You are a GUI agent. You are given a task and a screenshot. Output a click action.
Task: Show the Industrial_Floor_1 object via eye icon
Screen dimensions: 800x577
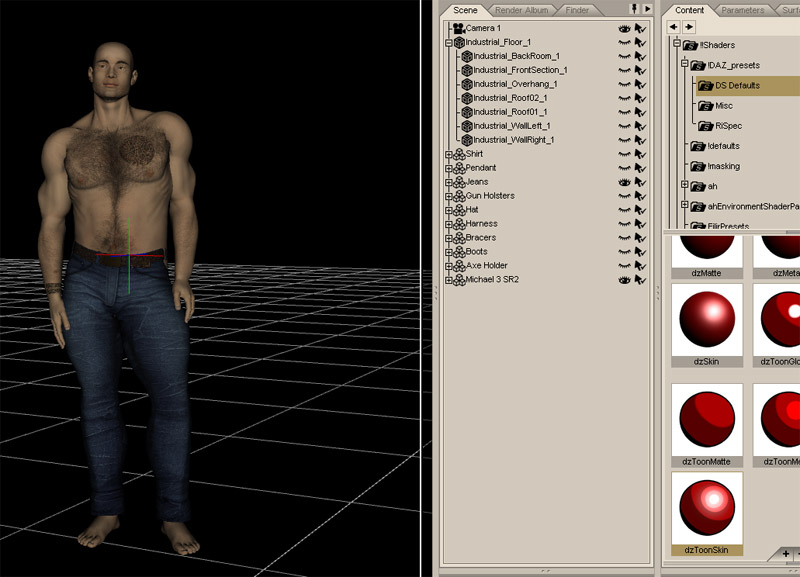pyautogui.click(x=624, y=42)
